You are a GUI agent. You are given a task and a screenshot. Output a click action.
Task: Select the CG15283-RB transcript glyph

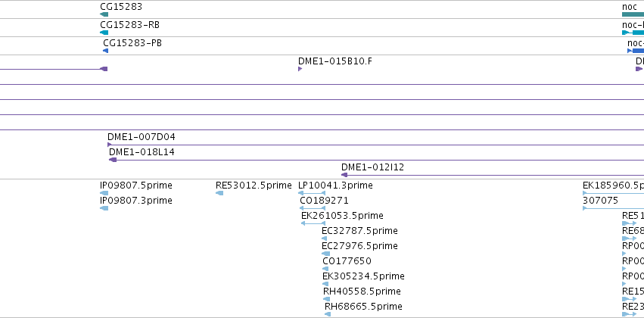pyautogui.click(x=104, y=33)
